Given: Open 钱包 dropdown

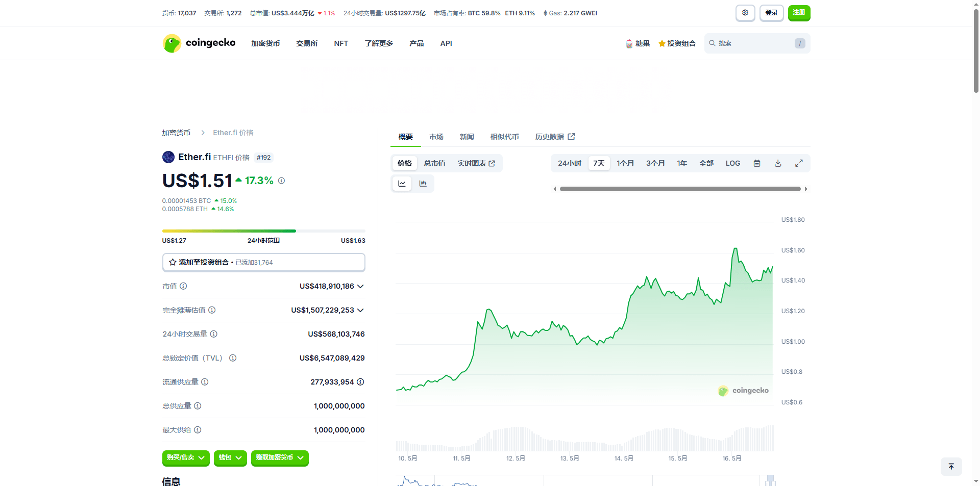Looking at the screenshot, I should pos(231,458).
